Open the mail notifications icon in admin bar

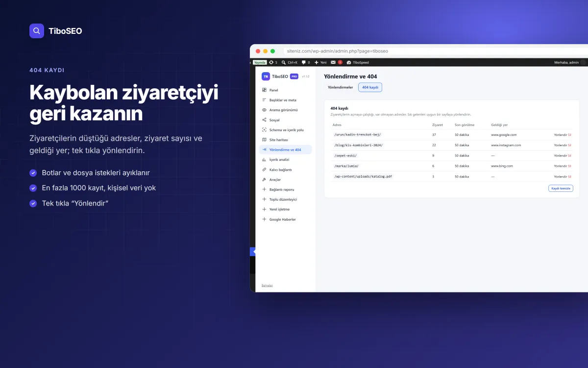pyautogui.click(x=333, y=62)
